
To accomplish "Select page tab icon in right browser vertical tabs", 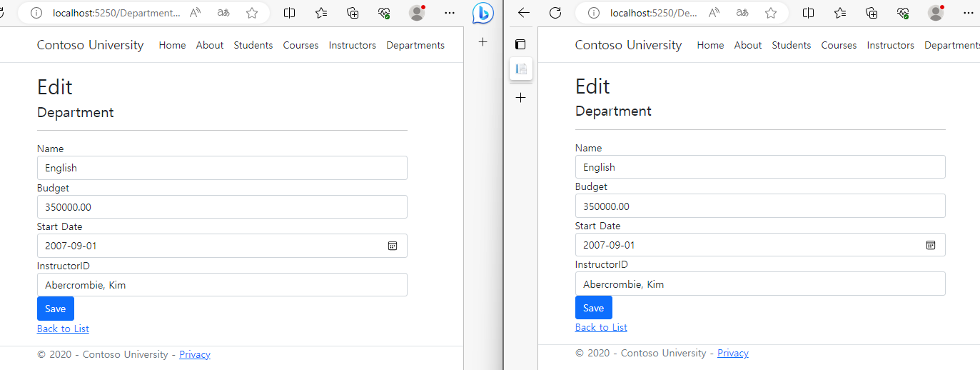I will pos(521,69).
